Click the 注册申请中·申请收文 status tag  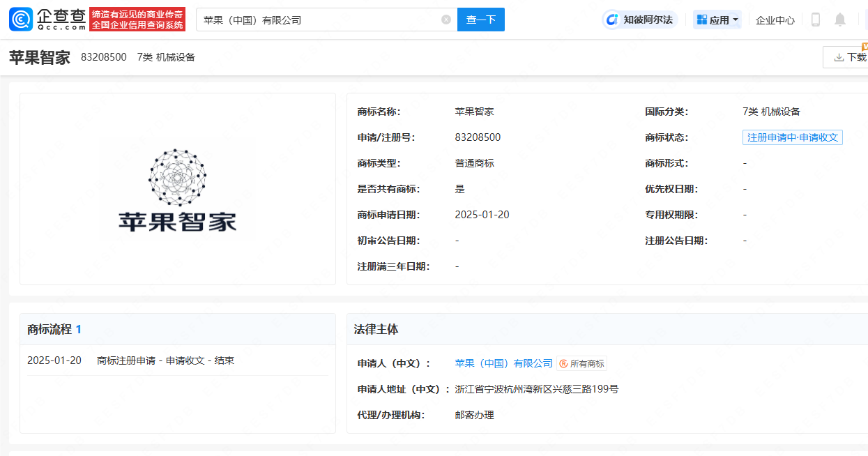pyautogui.click(x=792, y=137)
